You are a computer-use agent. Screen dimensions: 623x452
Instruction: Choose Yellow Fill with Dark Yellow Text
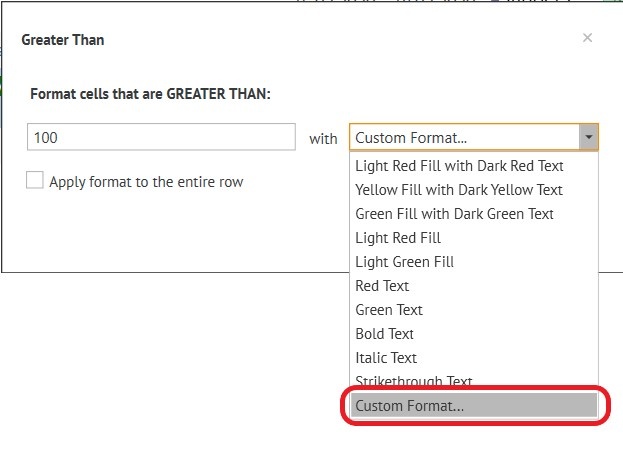point(459,189)
